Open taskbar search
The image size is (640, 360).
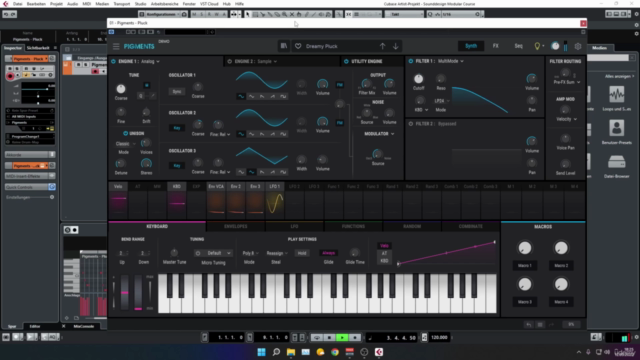276,352
